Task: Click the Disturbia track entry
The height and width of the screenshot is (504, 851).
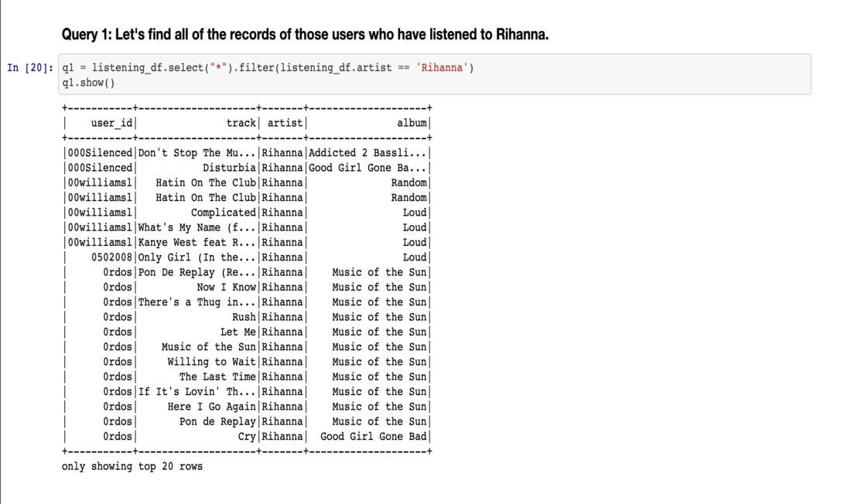Action: (229, 168)
